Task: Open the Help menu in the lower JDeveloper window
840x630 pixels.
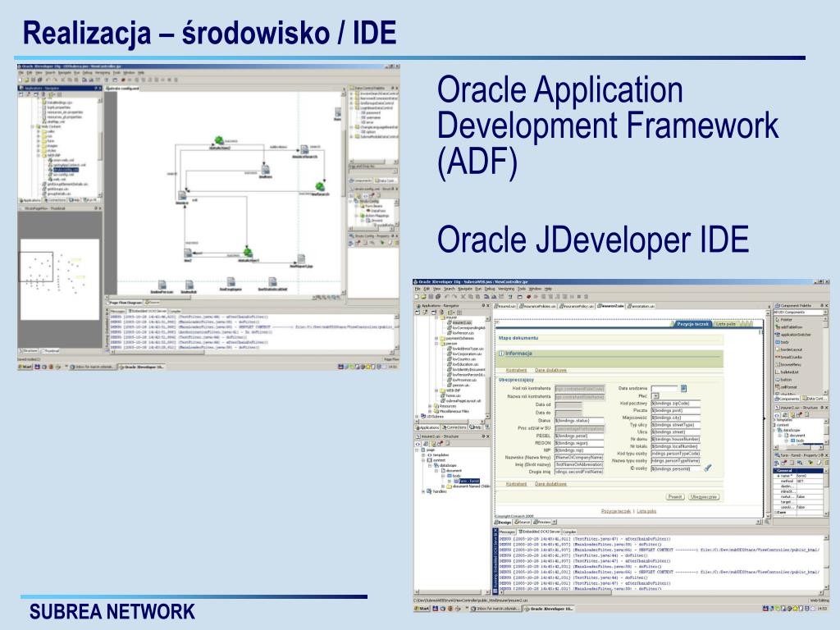Action: pos(548,289)
